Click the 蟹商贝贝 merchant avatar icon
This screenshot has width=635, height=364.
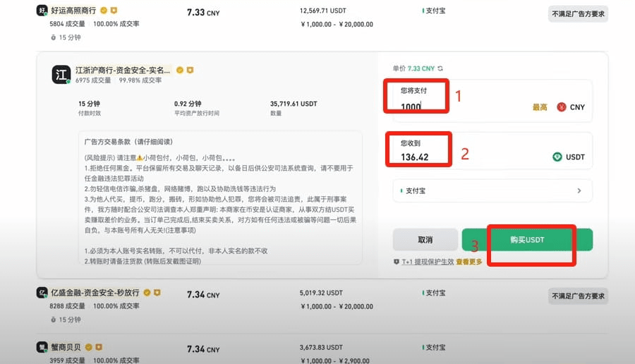(42, 347)
